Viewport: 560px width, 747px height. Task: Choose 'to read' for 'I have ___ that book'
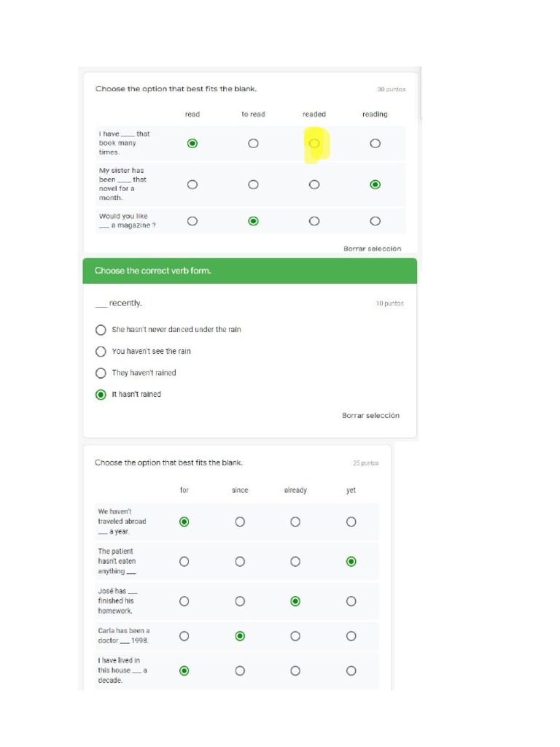point(253,144)
